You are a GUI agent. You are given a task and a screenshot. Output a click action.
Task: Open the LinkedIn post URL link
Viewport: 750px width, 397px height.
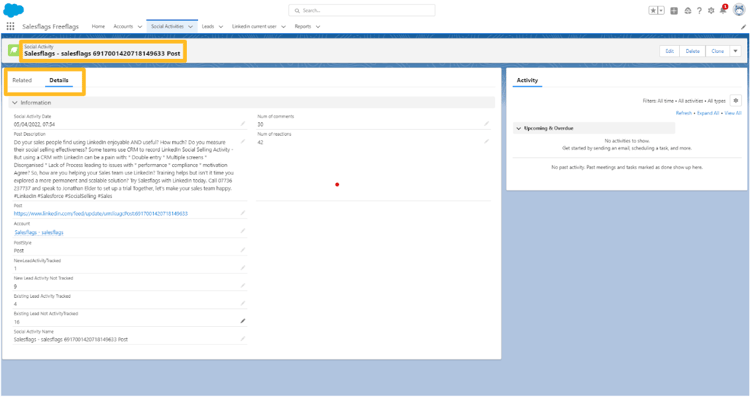pos(100,213)
